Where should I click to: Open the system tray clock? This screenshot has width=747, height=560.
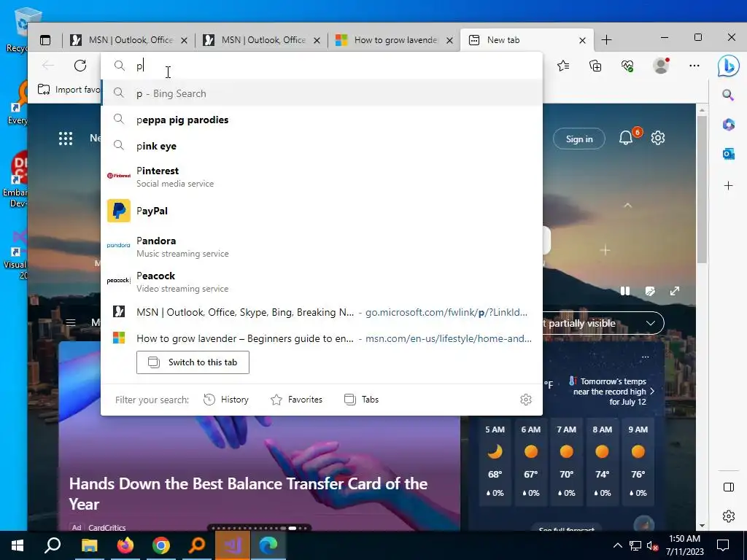[684, 545]
